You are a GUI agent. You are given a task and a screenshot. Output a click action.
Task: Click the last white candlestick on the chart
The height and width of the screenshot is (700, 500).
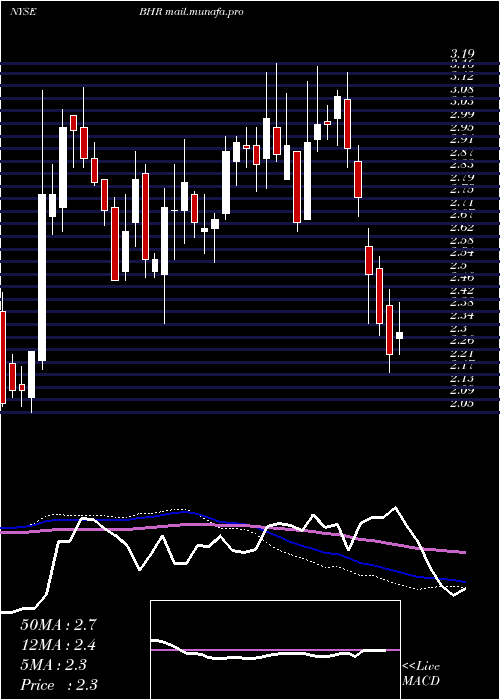click(x=399, y=335)
